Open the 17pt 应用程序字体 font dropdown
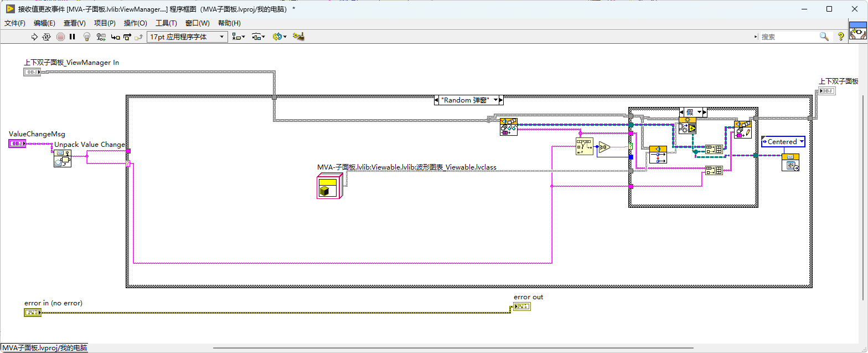 pyautogui.click(x=187, y=37)
